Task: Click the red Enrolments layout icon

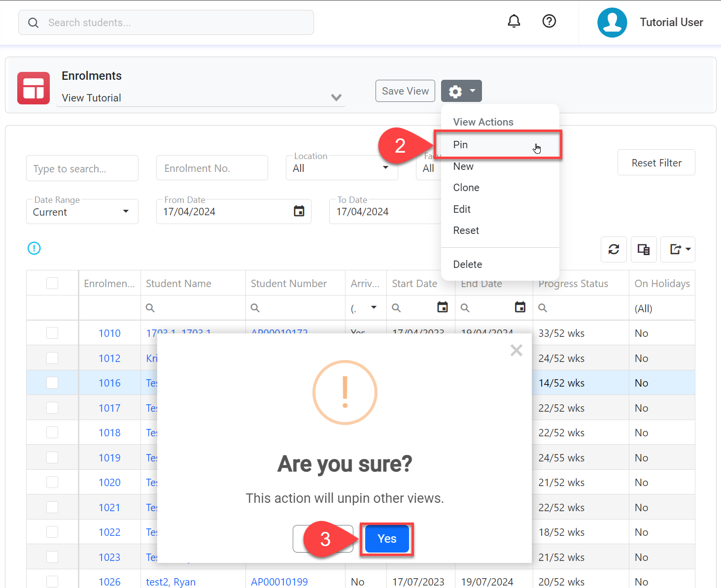Action: click(x=34, y=88)
